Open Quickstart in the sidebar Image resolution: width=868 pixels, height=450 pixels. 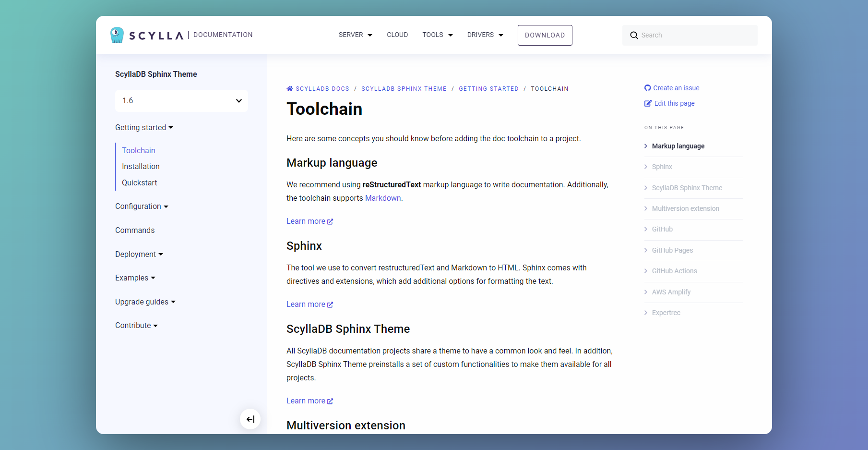[140, 182]
